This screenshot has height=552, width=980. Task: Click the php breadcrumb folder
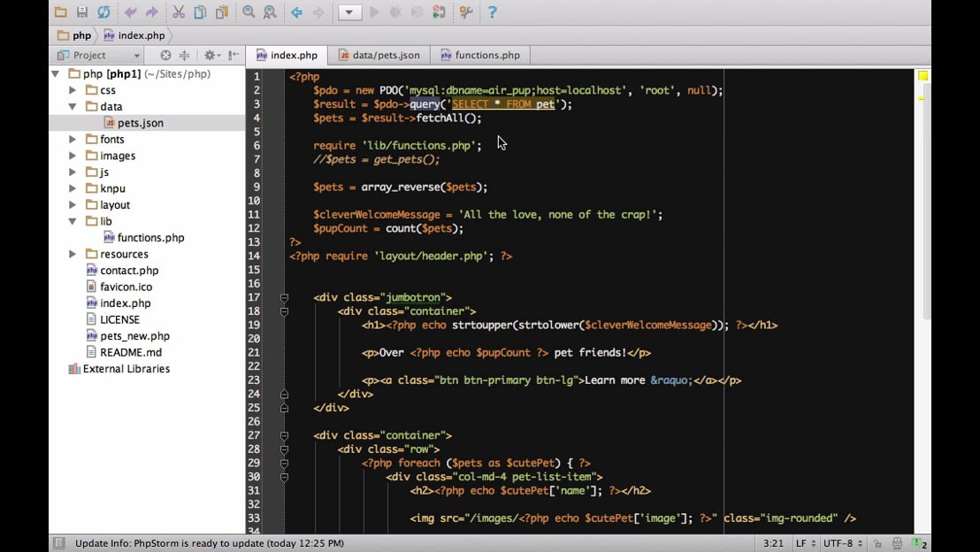tap(74, 35)
